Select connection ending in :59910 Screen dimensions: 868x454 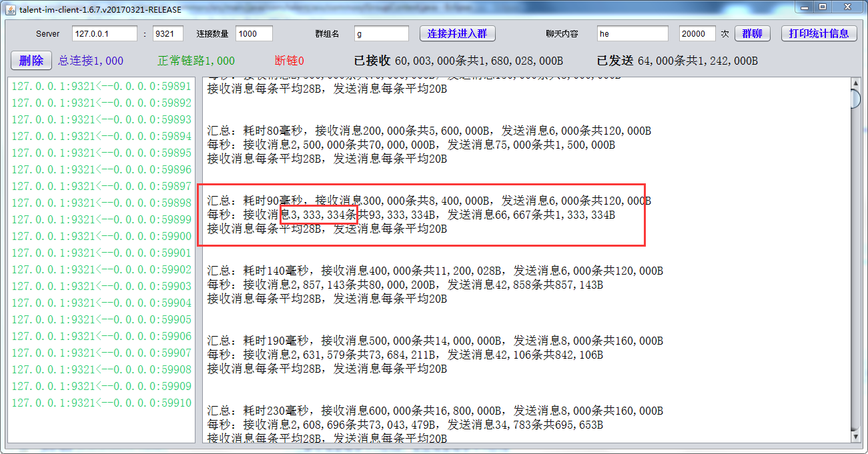coord(101,403)
